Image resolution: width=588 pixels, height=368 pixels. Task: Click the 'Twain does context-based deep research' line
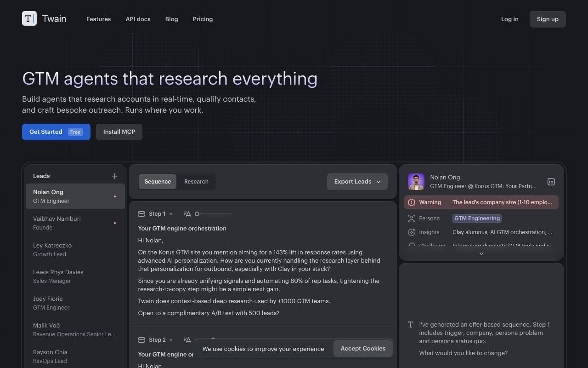coord(234,301)
